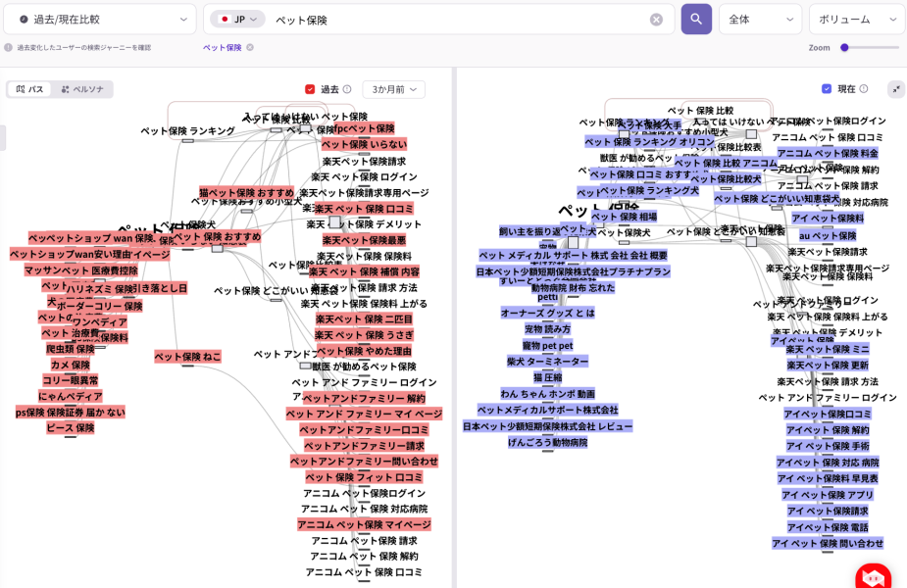Screen dimensions: 907x588
Task: Select the マッサンペット 医療費控除 node
Action: [81, 270]
